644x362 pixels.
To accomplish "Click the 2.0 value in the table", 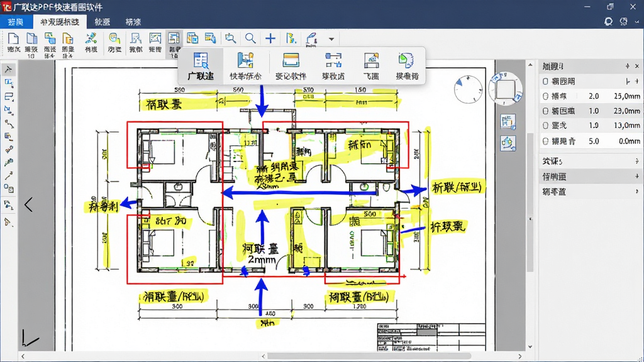I will 594,96.
